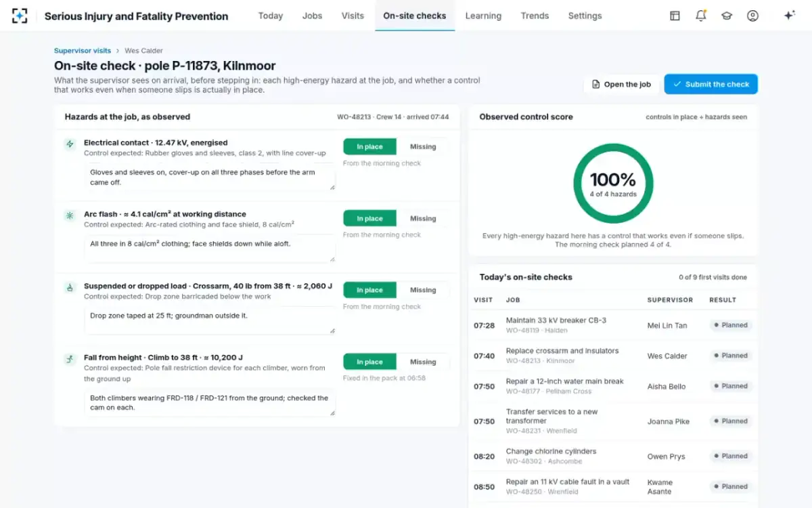
Task: Click the Suspended or dropped load icon
Action: click(69, 287)
